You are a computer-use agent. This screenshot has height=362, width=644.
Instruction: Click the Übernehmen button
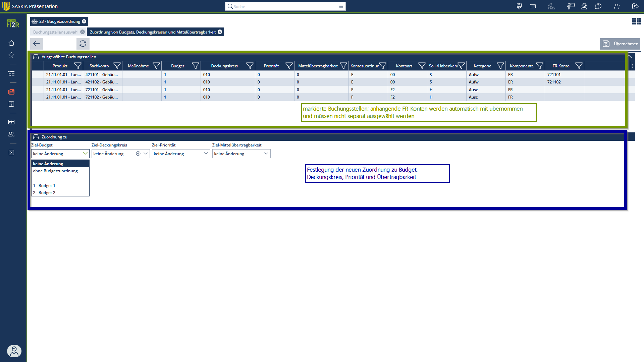tap(620, 44)
